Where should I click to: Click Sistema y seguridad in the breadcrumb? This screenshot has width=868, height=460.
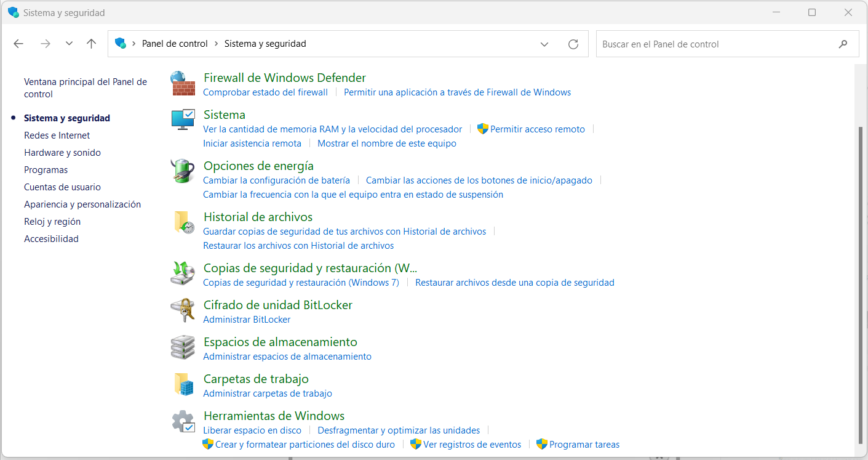265,44
